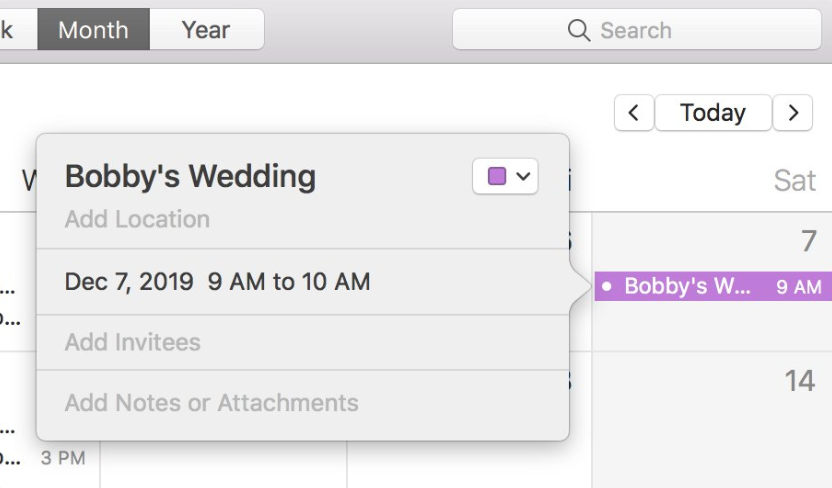This screenshot has height=488, width=832.
Task: Edit the 9 AM start time
Action: point(237,282)
